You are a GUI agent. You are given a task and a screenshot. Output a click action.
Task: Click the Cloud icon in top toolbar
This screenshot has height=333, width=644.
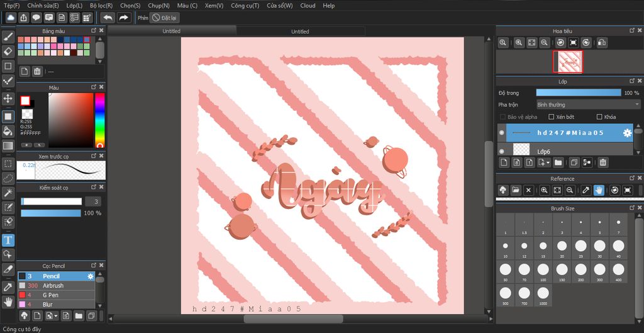[11, 18]
